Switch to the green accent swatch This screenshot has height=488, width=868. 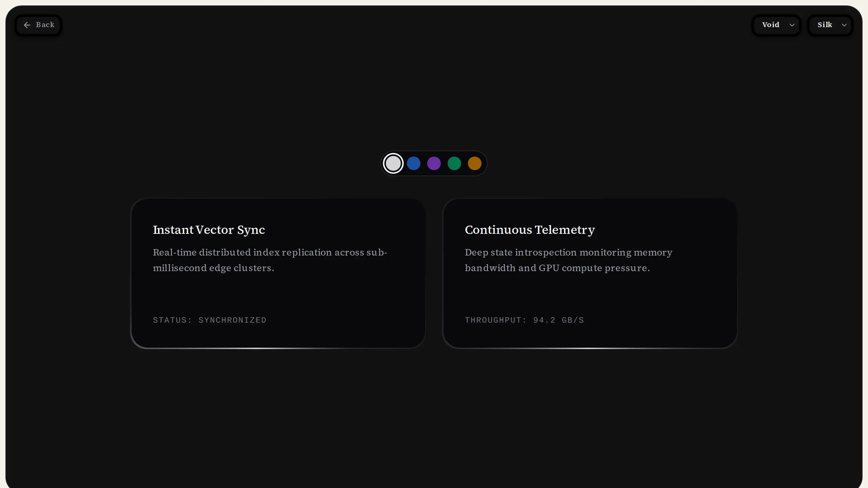tap(454, 163)
